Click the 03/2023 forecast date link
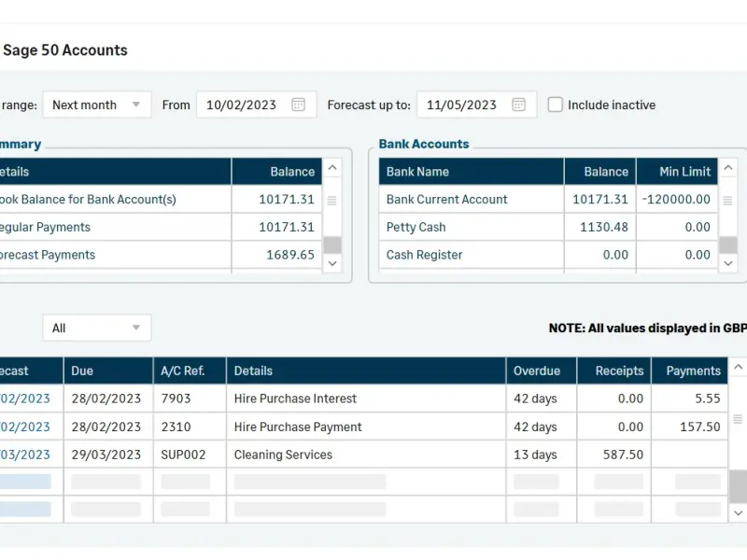This screenshot has width=747, height=560. tap(25, 455)
